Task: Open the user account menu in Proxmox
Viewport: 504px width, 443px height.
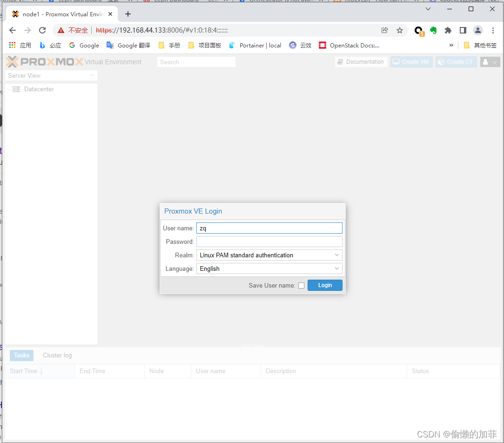Action: [490, 62]
